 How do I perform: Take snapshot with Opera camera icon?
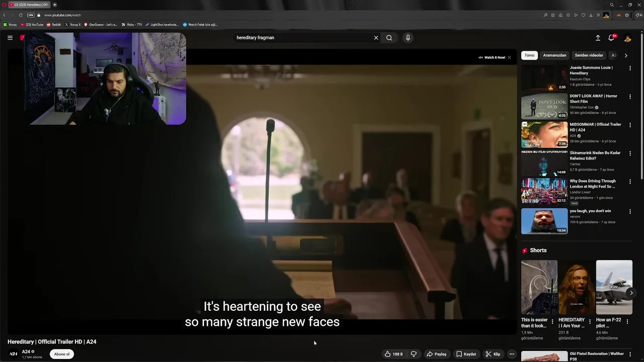click(560, 15)
